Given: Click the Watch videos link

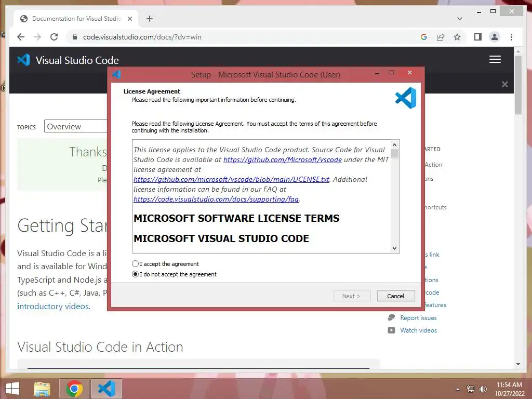Looking at the screenshot, I should tap(418, 330).
